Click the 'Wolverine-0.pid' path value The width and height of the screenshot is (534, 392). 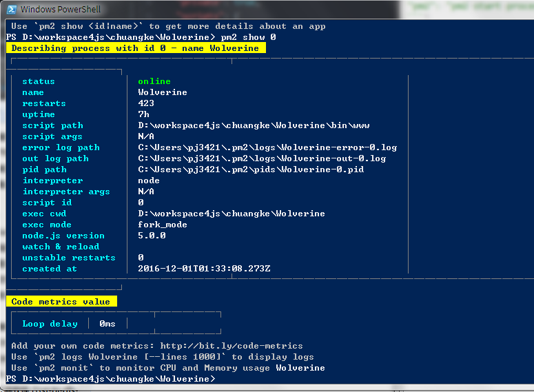(x=251, y=169)
